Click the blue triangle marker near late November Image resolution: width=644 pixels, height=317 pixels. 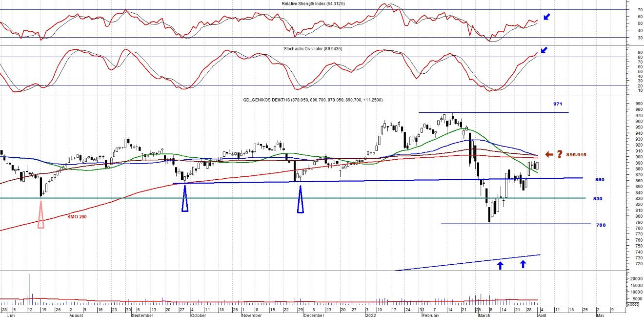click(301, 200)
